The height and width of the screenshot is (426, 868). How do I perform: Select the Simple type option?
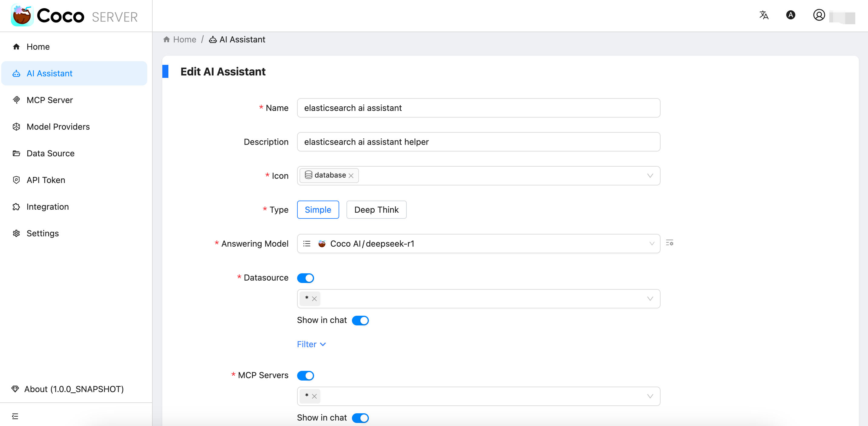coord(318,210)
